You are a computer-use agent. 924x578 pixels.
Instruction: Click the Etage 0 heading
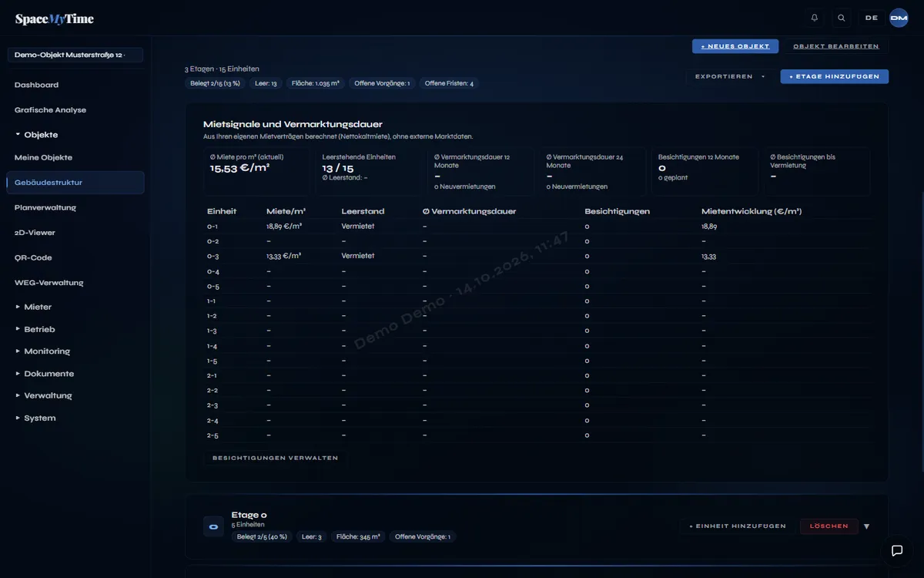tap(249, 516)
